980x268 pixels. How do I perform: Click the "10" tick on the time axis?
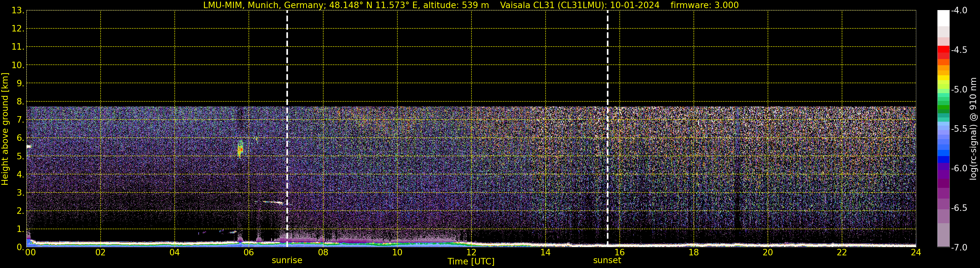coord(397,252)
